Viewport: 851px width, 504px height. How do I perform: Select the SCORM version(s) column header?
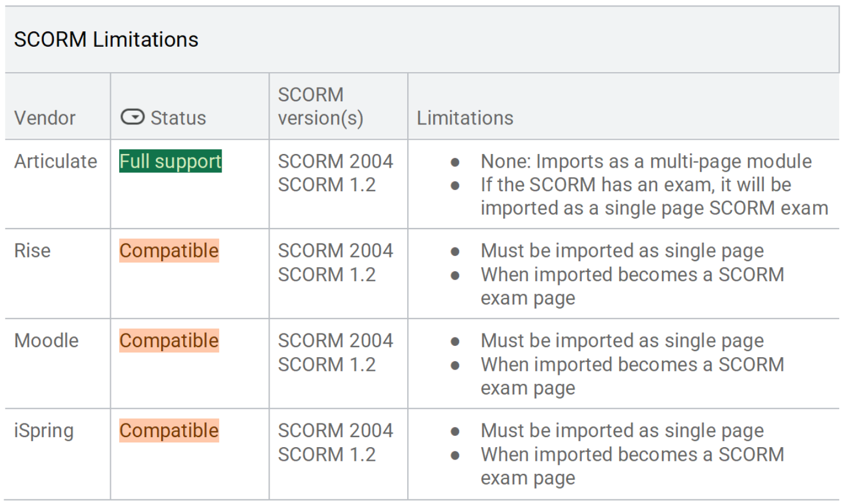[321, 107]
